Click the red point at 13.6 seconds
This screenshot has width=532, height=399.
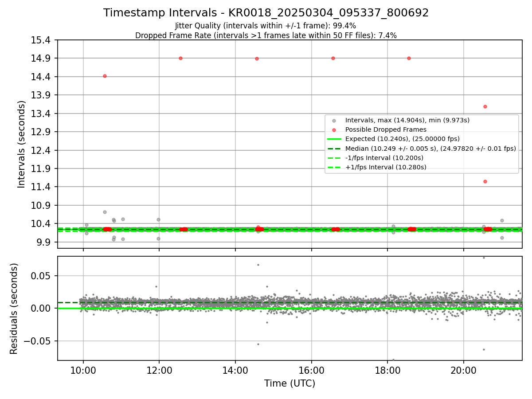[485, 106]
